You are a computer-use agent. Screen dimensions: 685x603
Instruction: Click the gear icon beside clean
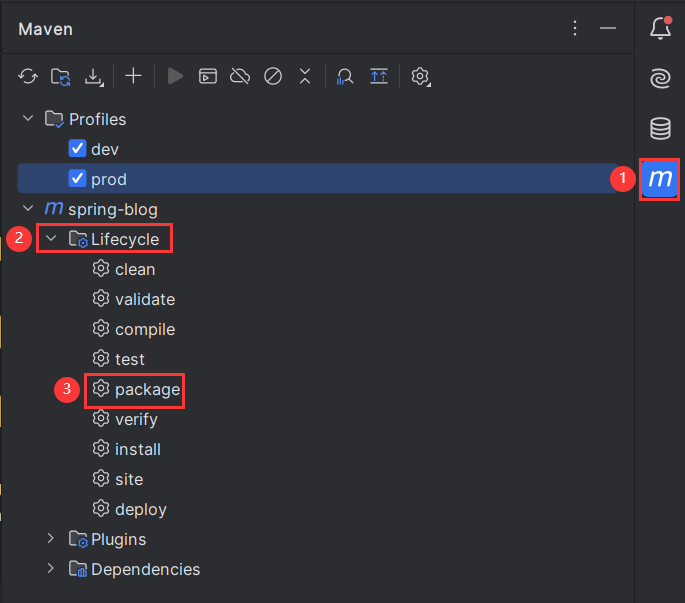coord(101,268)
